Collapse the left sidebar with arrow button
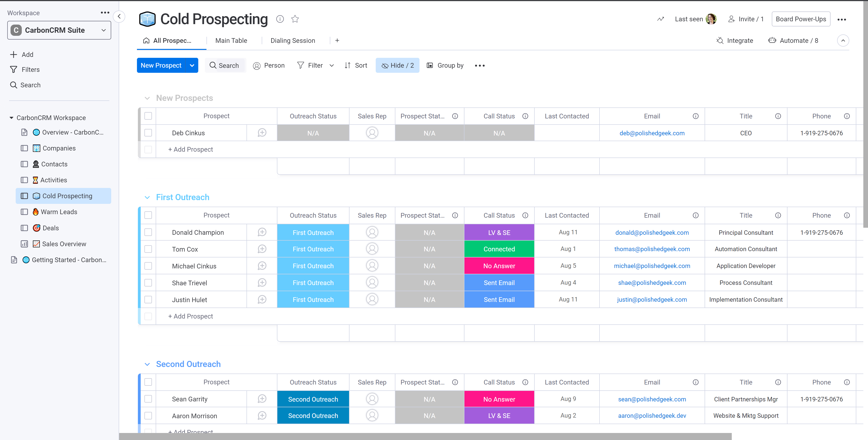Viewport: 868px width, 440px height. coord(119,17)
